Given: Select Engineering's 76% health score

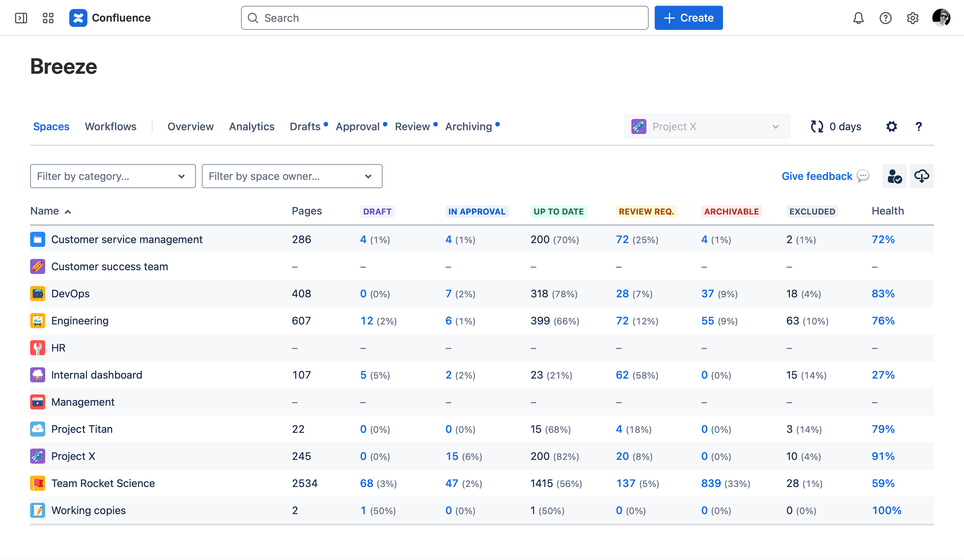Looking at the screenshot, I should point(883,321).
